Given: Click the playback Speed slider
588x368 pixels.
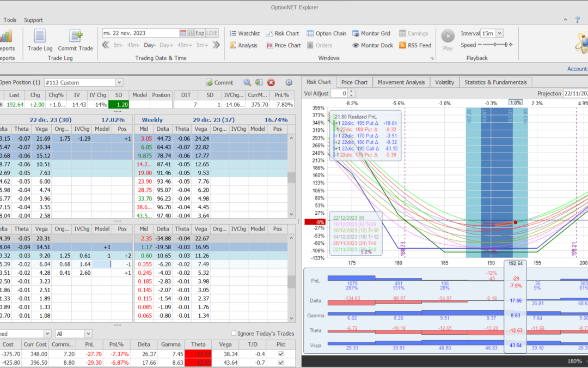Looking at the screenshot, I should pyautogui.click(x=494, y=45).
